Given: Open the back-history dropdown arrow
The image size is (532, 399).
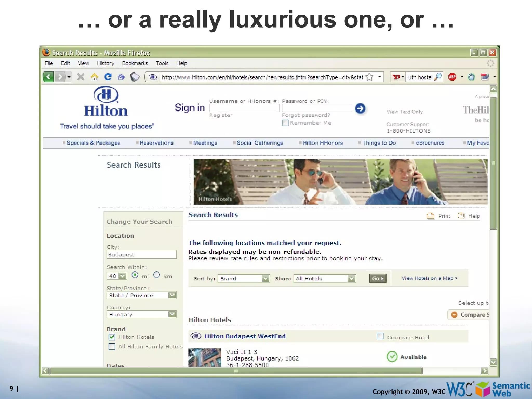Looking at the screenshot, I should [x=69, y=77].
